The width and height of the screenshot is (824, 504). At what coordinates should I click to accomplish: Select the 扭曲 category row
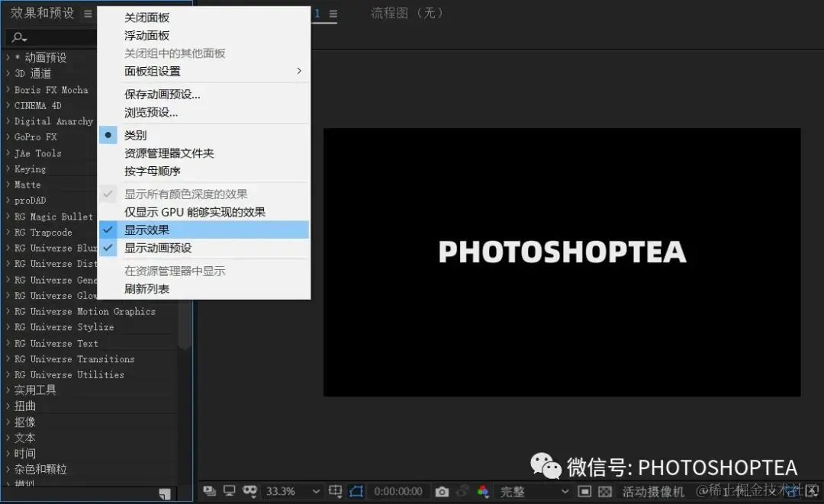tap(90, 406)
